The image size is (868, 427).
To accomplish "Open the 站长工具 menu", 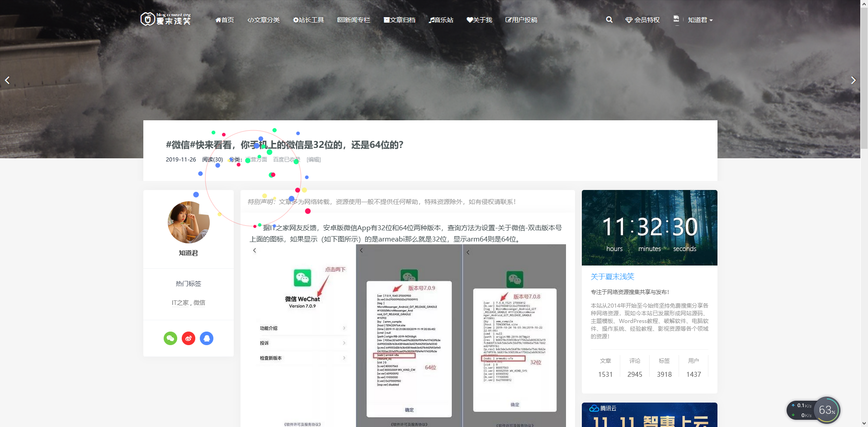I will pyautogui.click(x=308, y=20).
